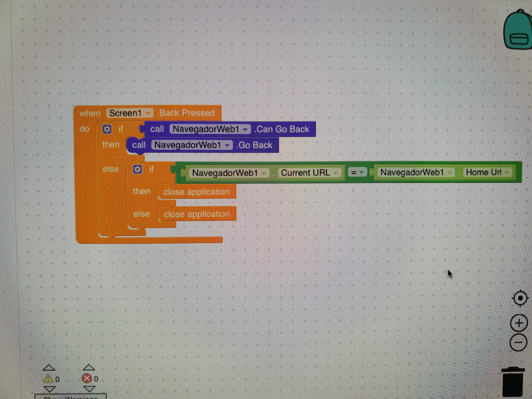Zoom in with the plus icon
Image resolution: width=532 pixels, height=399 pixels.
pos(519,323)
